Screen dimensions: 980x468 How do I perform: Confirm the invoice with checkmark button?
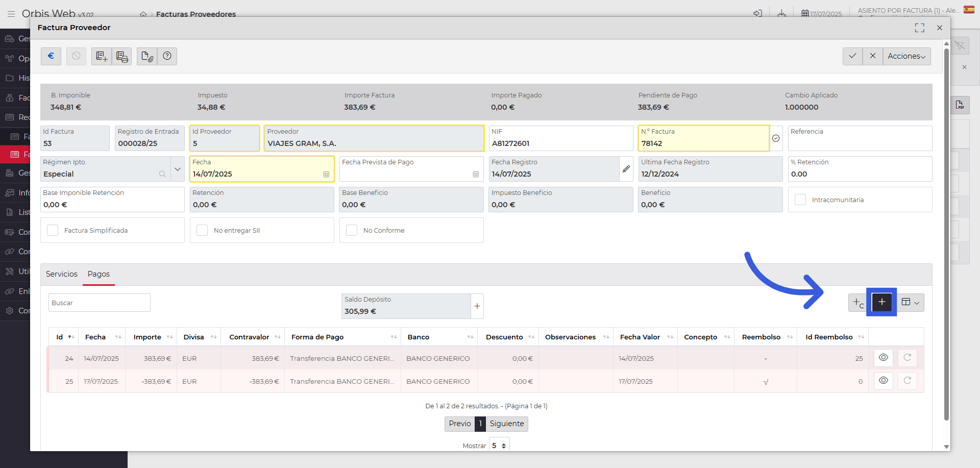click(x=852, y=56)
